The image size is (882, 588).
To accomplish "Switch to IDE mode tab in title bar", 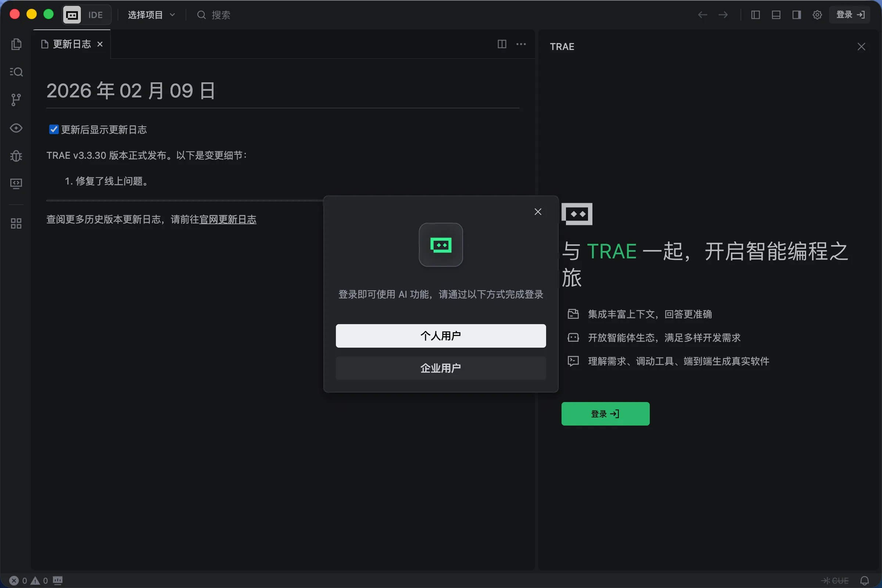I will point(95,15).
